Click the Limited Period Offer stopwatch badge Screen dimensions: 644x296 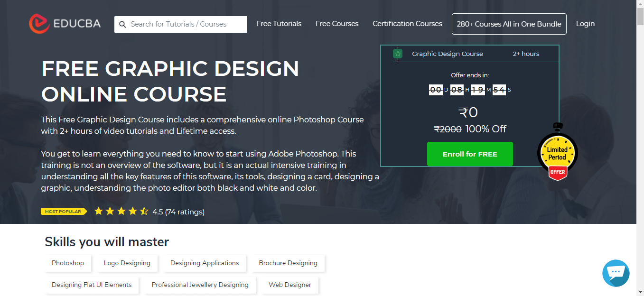tap(557, 152)
